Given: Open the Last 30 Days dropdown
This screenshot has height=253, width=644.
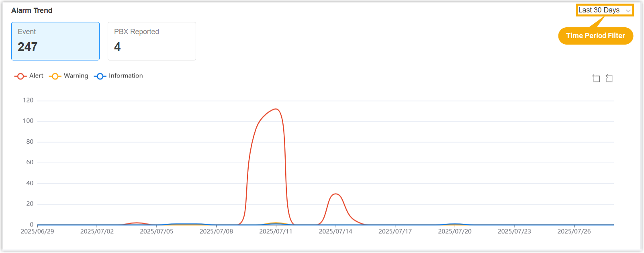Looking at the screenshot, I should [x=599, y=10].
